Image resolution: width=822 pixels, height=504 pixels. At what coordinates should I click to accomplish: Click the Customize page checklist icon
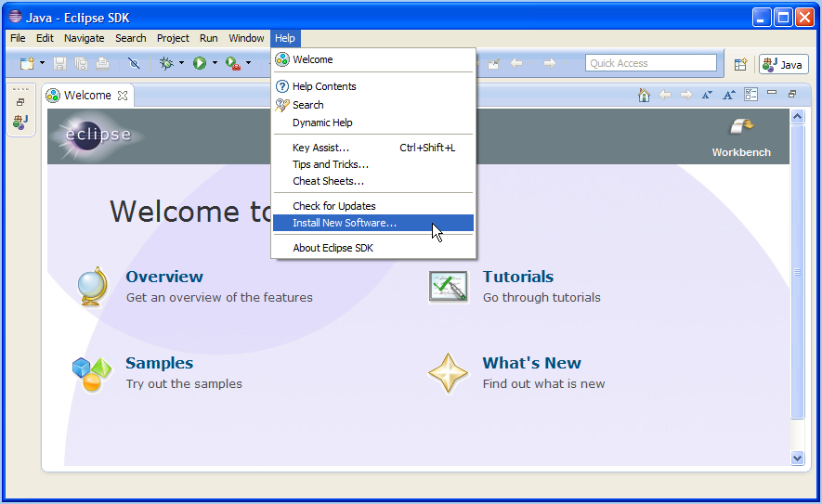(x=751, y=95)
